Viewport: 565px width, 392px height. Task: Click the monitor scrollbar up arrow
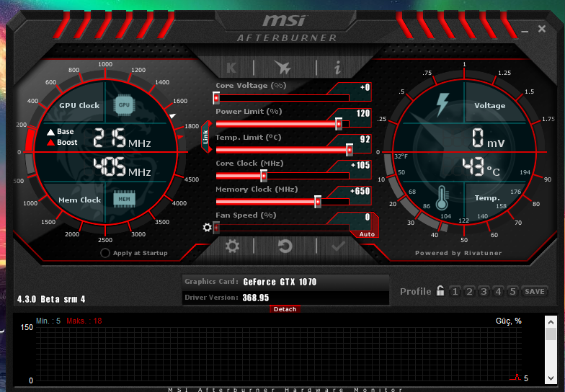pyautogui.click(x=551, y=322)
